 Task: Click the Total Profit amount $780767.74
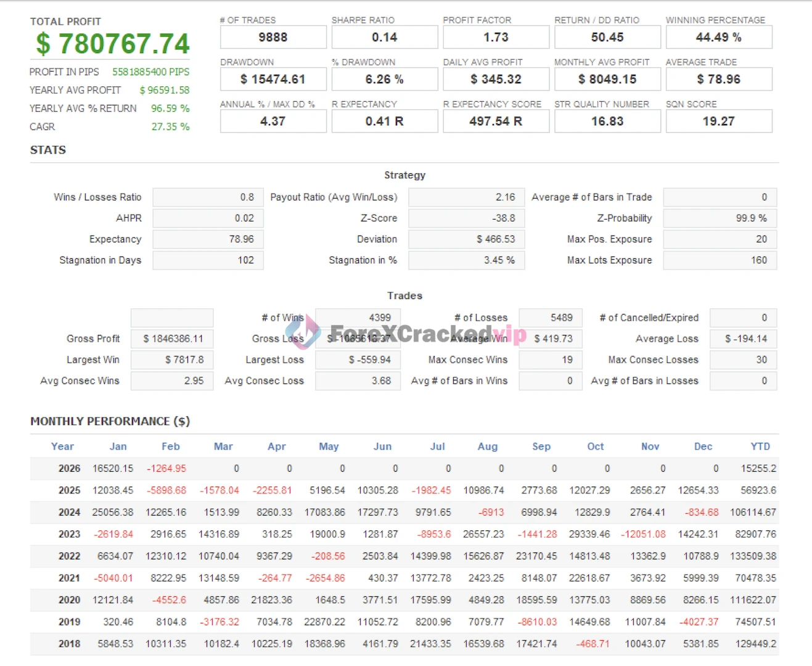click(x=112, y=44)
